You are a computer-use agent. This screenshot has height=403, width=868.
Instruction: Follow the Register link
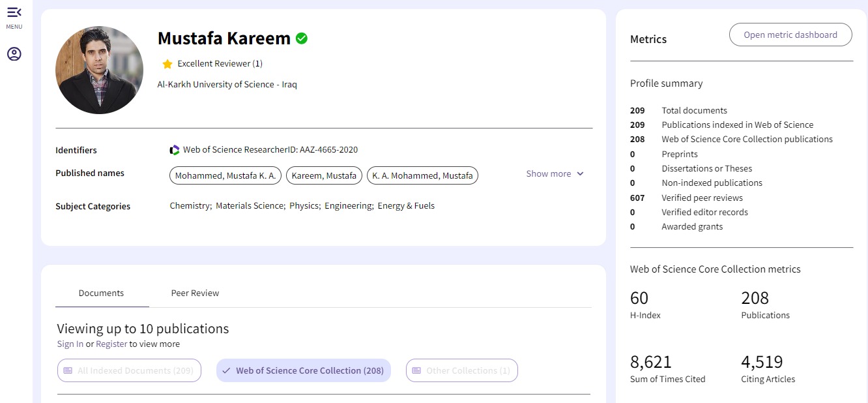coord(111,344)
